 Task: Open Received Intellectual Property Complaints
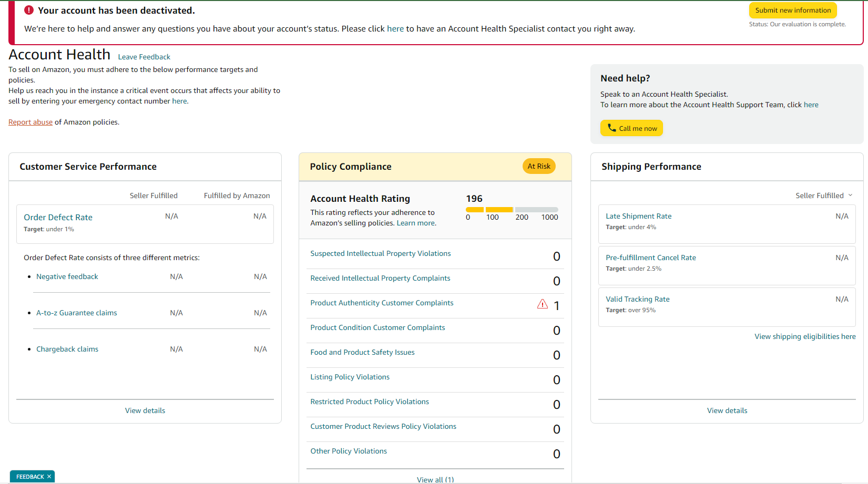pos(380,278)
